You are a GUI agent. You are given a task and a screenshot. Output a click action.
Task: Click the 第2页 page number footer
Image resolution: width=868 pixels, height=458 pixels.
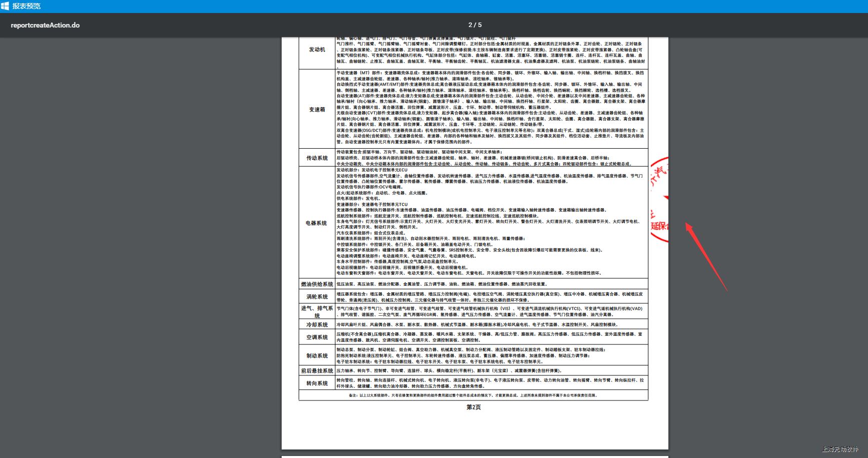pyautogui.click(x=473, y=407)
